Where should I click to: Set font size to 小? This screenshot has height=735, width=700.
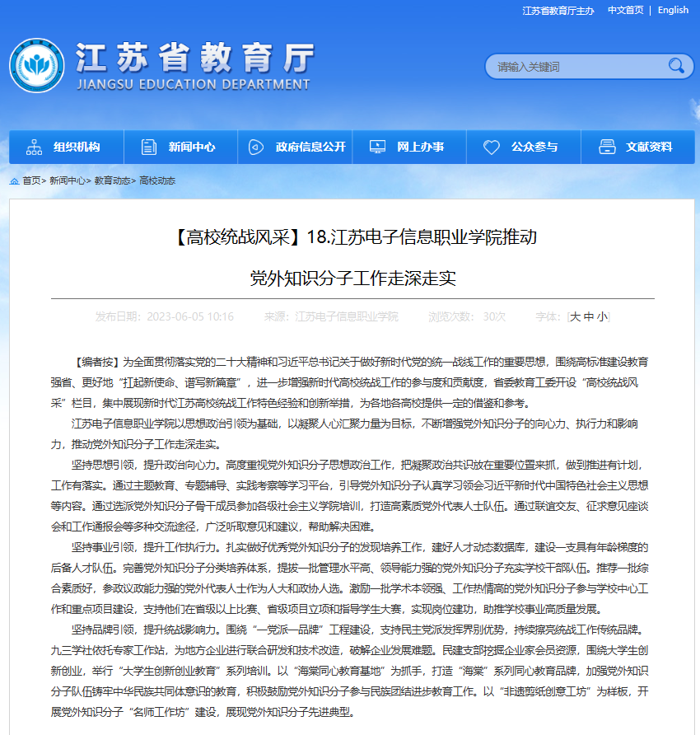[x=602, y=317]
